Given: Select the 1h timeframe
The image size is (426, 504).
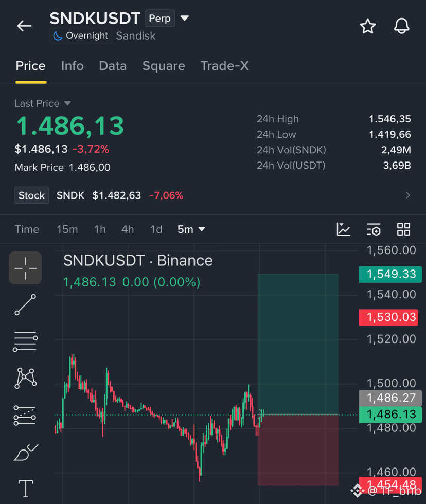Looking at the screenshot, I should (x=100, y=229).
